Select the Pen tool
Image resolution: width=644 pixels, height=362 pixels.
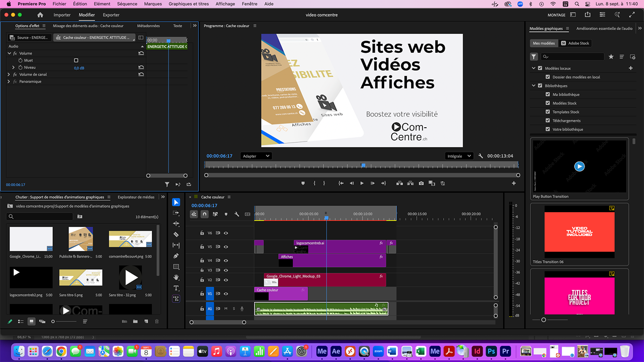point(176,256)
